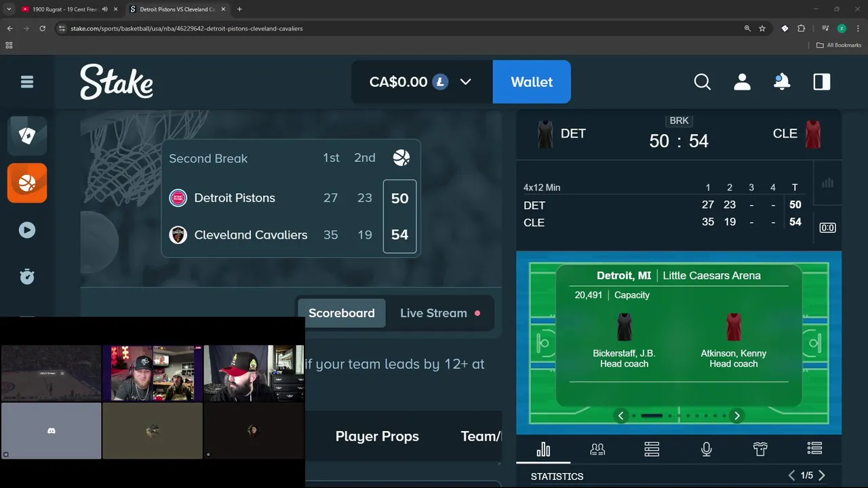Toggle the side panel layout icon
Screen dimensions: 868x488
(822, 82)
